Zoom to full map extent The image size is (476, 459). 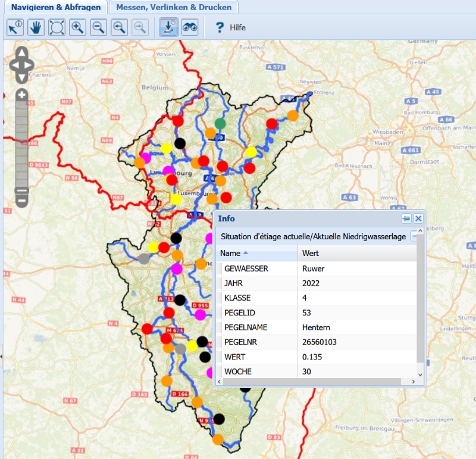click(57, 27)
